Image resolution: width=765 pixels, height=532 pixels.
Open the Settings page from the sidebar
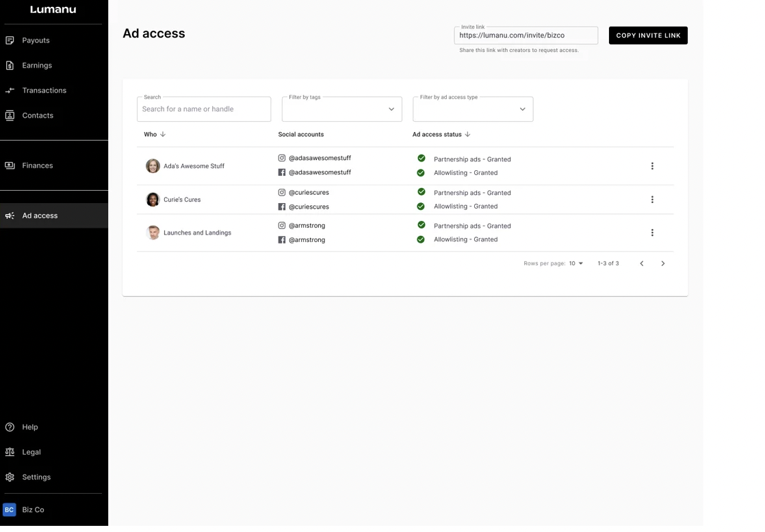(x=36, y=477)
